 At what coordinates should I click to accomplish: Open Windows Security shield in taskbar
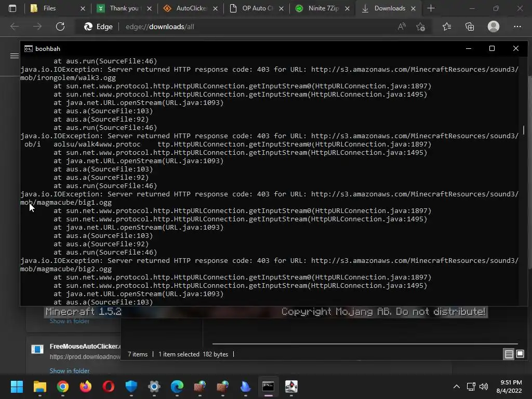pyautogui.click(x=131, y=387)
